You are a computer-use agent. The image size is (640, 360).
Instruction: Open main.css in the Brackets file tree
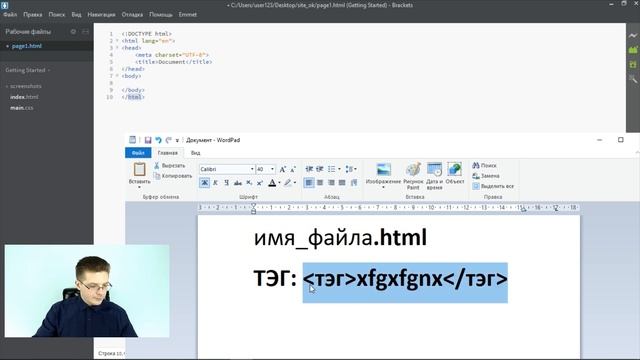click(22, 108)
